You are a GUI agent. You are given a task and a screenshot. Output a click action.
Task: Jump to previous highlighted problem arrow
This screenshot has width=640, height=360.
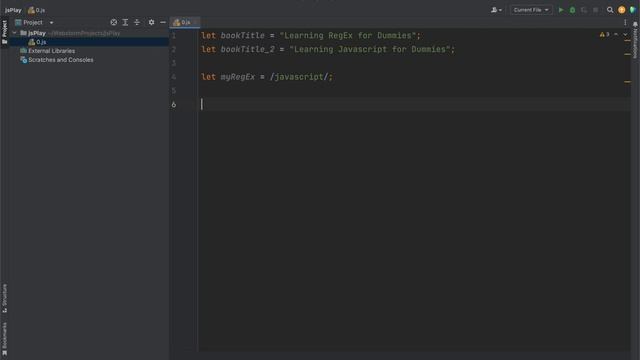pos(616,35)
